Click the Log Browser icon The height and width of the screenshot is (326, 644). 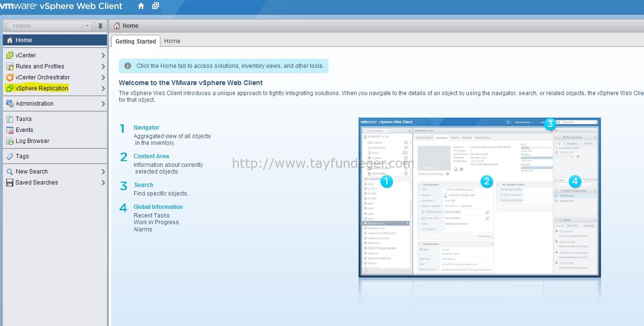coord(10,141)
